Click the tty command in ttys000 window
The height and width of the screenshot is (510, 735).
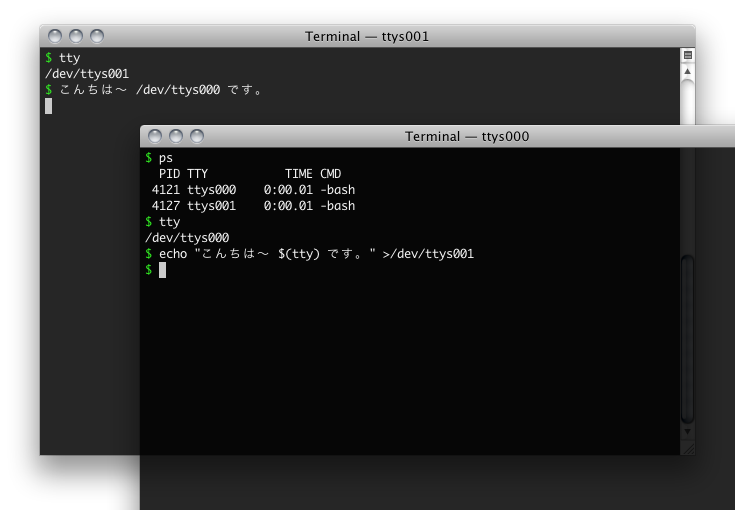[169, 222]
